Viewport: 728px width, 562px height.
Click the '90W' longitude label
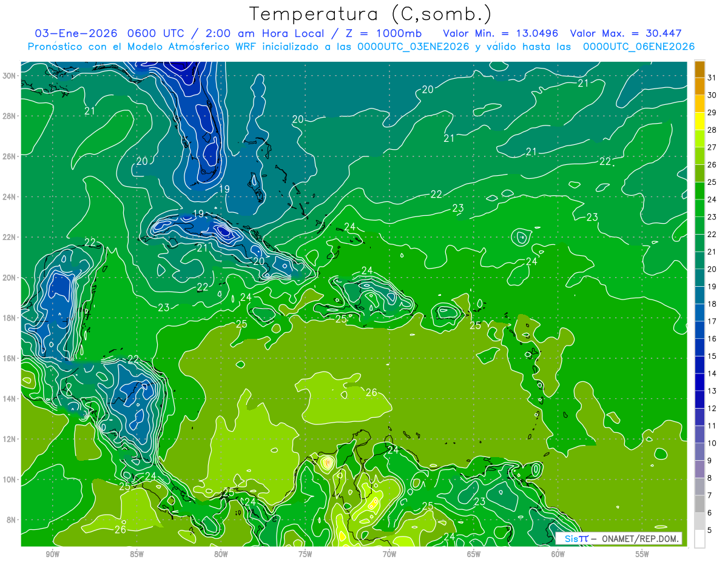[53, 554]
